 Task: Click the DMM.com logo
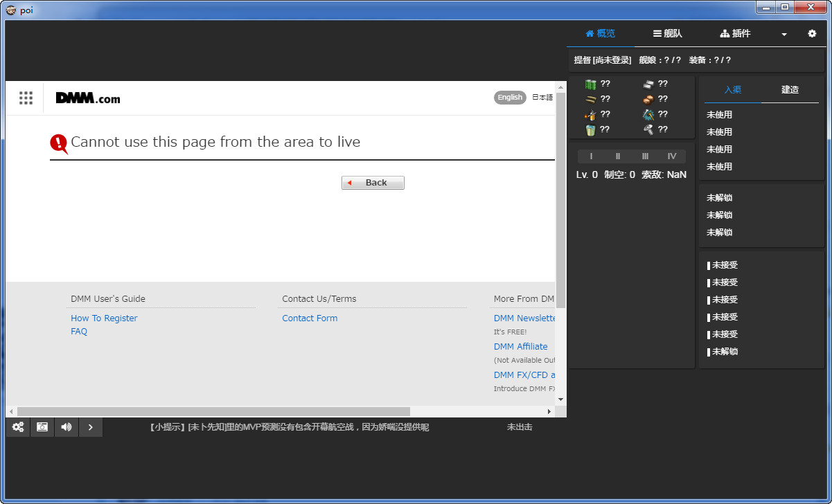point(88,98)
